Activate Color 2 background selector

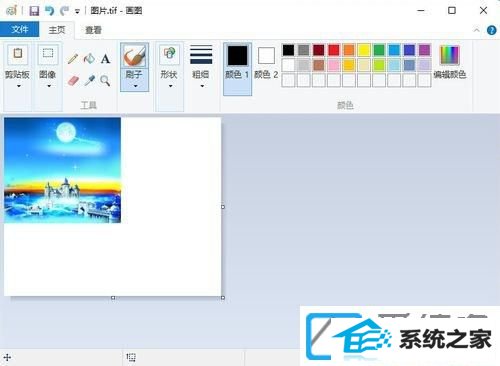[x=266, y=63]
